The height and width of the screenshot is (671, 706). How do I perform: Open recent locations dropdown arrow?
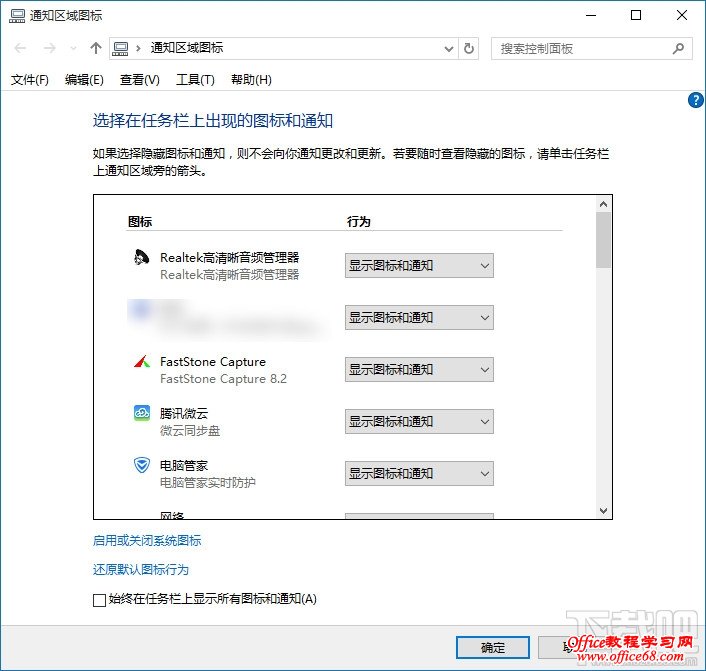[73, 49]
